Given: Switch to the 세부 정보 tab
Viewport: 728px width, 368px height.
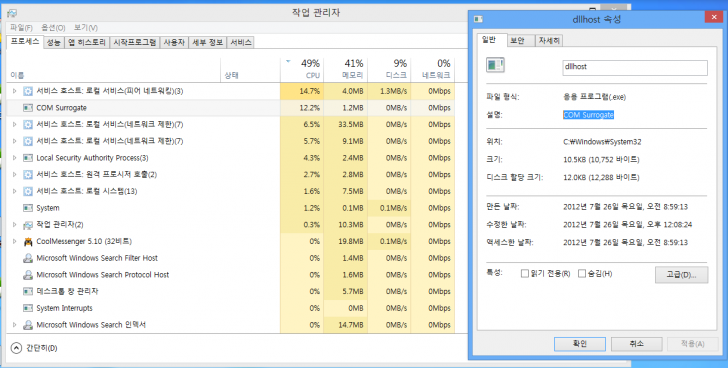Looking at the screenshot, I should click(x=208, y=42).
